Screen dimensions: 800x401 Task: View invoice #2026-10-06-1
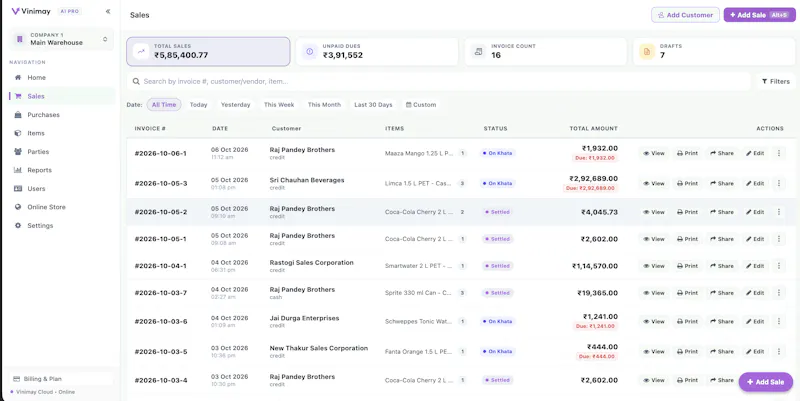(654, 153)
